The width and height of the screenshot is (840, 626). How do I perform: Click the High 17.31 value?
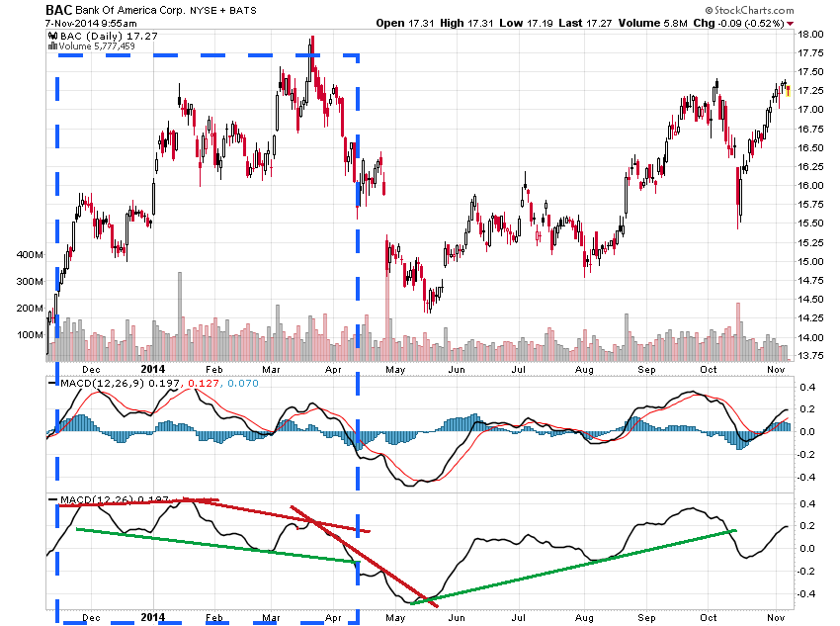tap(466, 23)
